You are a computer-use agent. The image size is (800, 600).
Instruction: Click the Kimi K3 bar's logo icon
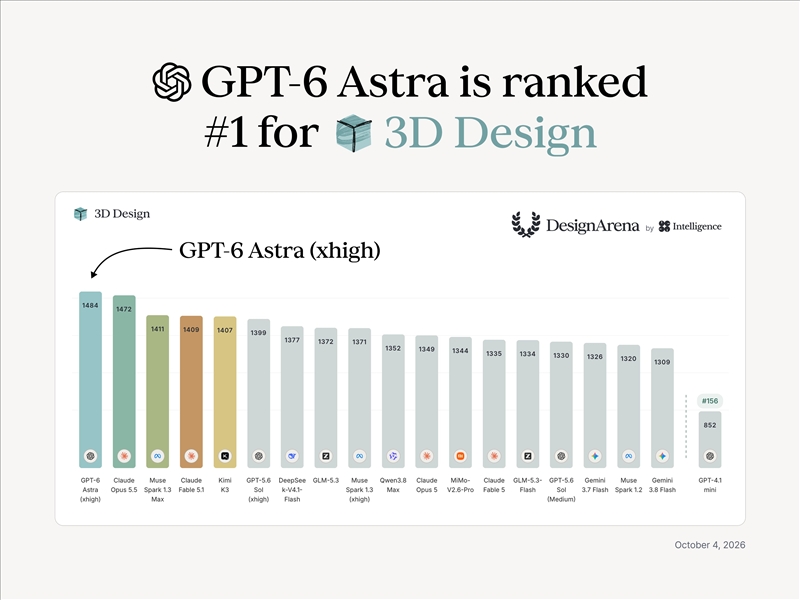tap(225, 456)
